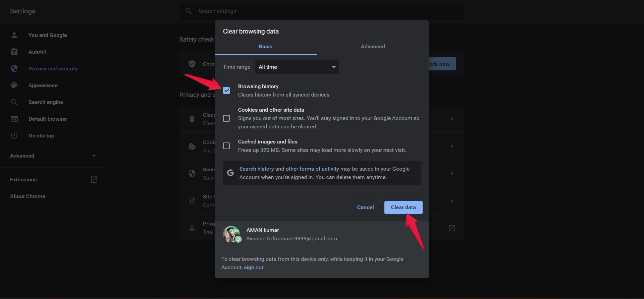644x299 pixels.
Task: Open On startup settings
Action: click(41, 135)
